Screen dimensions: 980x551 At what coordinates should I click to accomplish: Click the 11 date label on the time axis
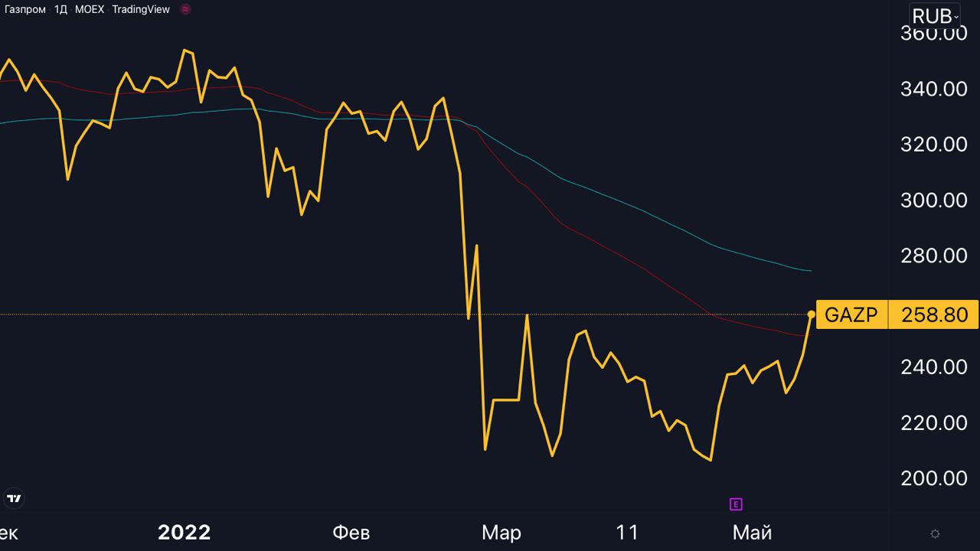627,533
